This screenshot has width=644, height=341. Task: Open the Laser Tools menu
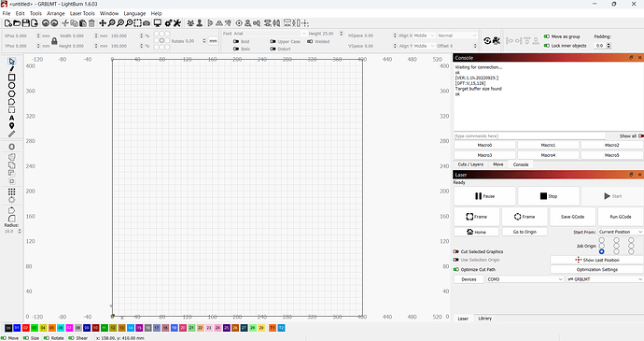pos(82,13)
